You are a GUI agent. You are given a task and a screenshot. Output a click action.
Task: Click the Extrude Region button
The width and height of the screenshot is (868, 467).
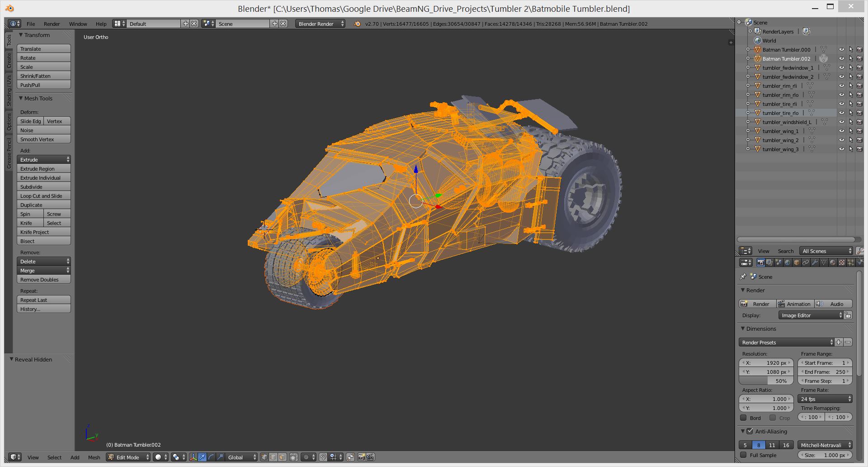point(44,168)
